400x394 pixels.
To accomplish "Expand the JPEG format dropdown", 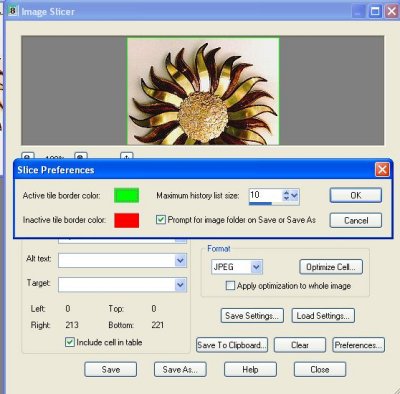I will [256, 267].
